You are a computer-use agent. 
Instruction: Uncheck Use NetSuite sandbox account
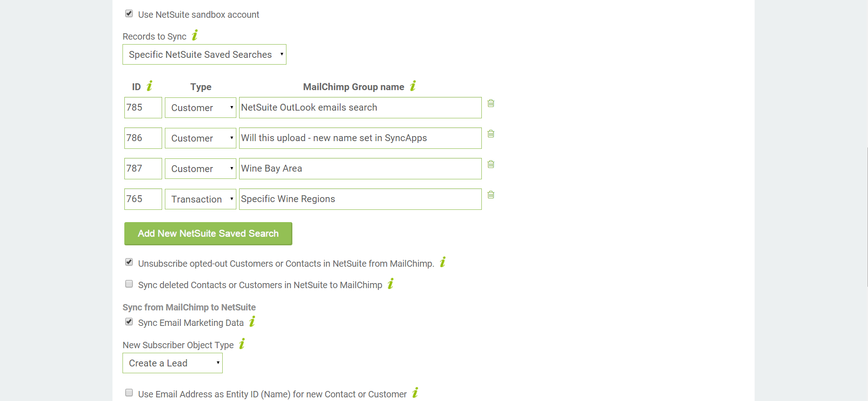pyautogui.click(x=129, y=14)
